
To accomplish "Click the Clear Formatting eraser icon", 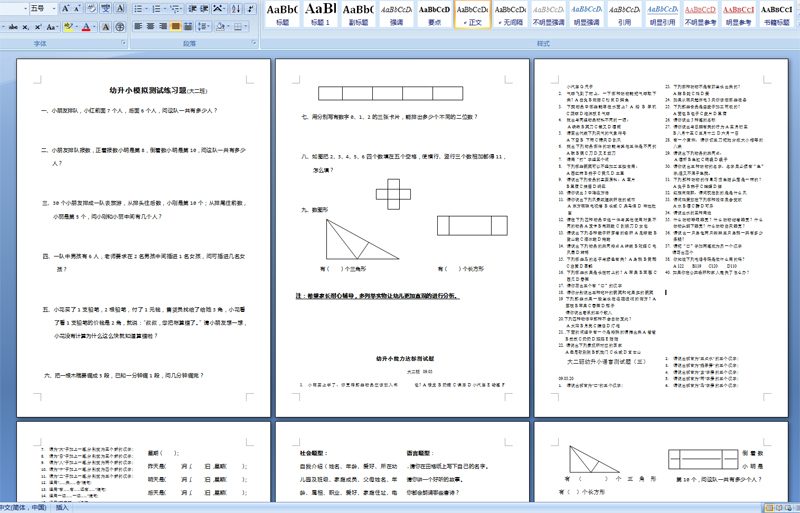I will tap(91, 9).
